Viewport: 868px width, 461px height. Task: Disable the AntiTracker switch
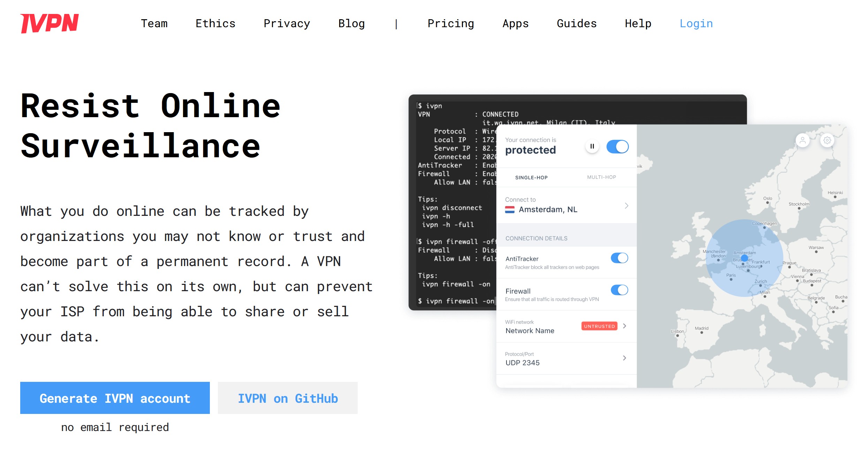tap(619, 258)
